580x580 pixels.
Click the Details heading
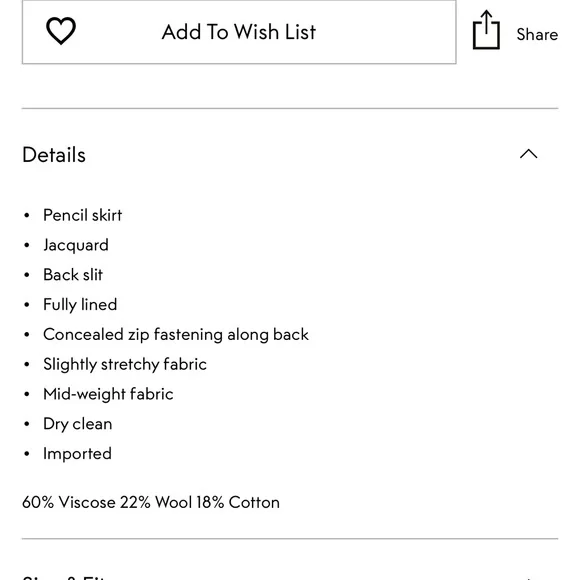coord(54,155)
